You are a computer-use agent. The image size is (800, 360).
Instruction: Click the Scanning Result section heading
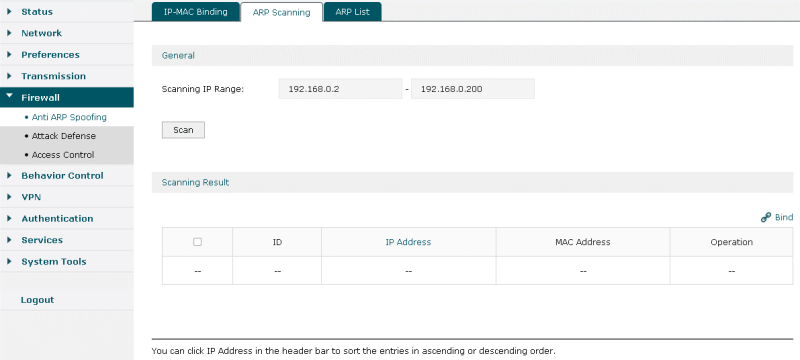pos(195,182)
